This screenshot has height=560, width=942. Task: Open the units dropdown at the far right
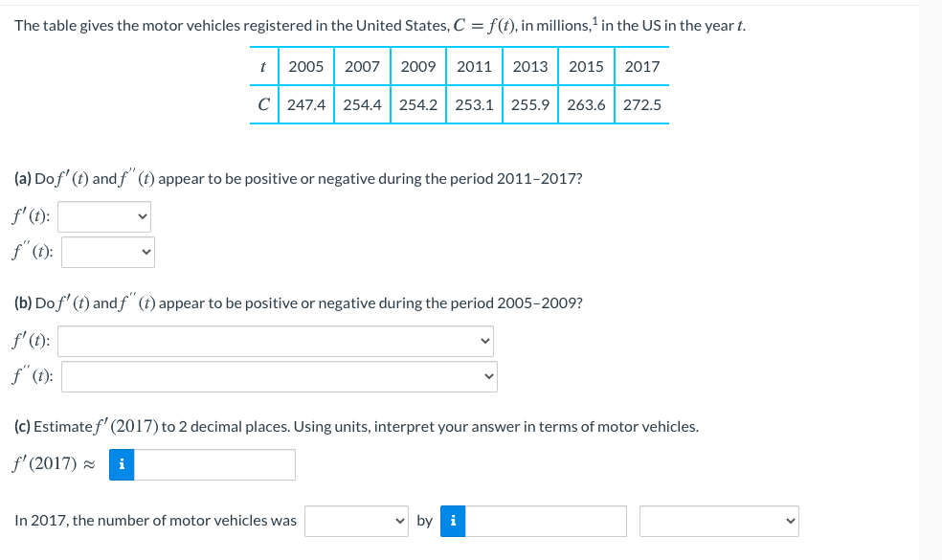(x=719, y=521)
